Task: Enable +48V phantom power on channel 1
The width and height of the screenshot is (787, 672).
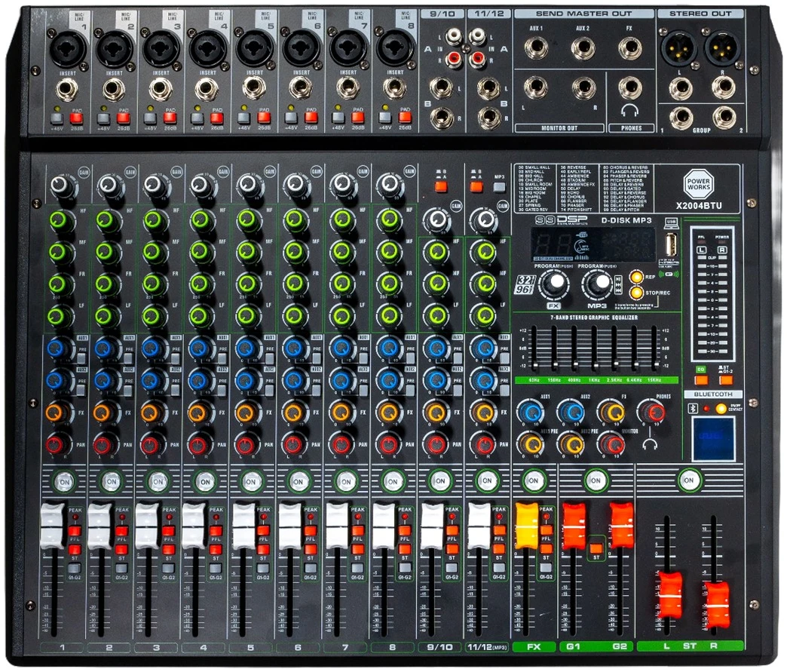Action: (57, 118)
